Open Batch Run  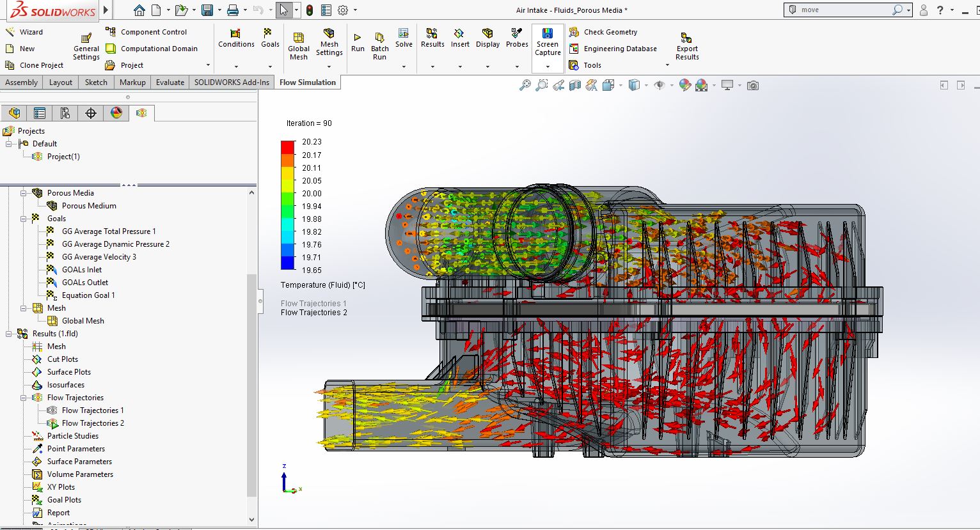point(379,47)
